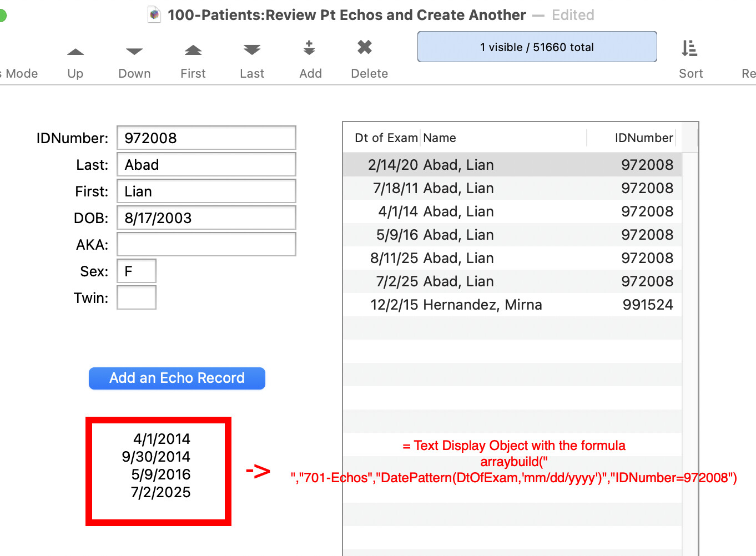This screenshot has height=556, width=756.
Task: Click into the IDNumber field
Action: coord(206,138)
